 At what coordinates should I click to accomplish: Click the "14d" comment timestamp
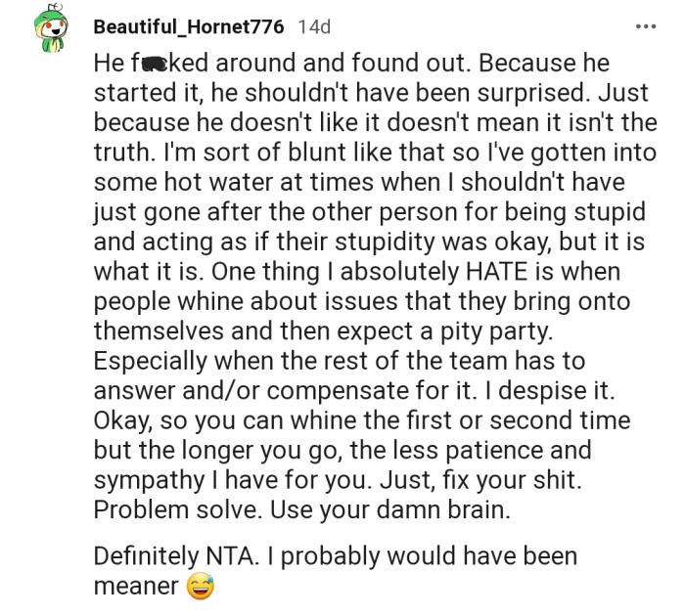point(314,26)
